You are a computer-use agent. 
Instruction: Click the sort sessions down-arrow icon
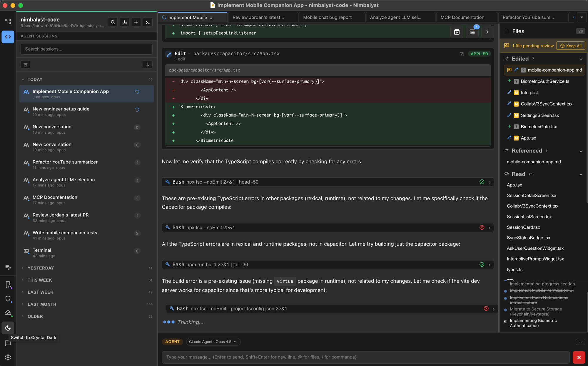coord(148,65)
